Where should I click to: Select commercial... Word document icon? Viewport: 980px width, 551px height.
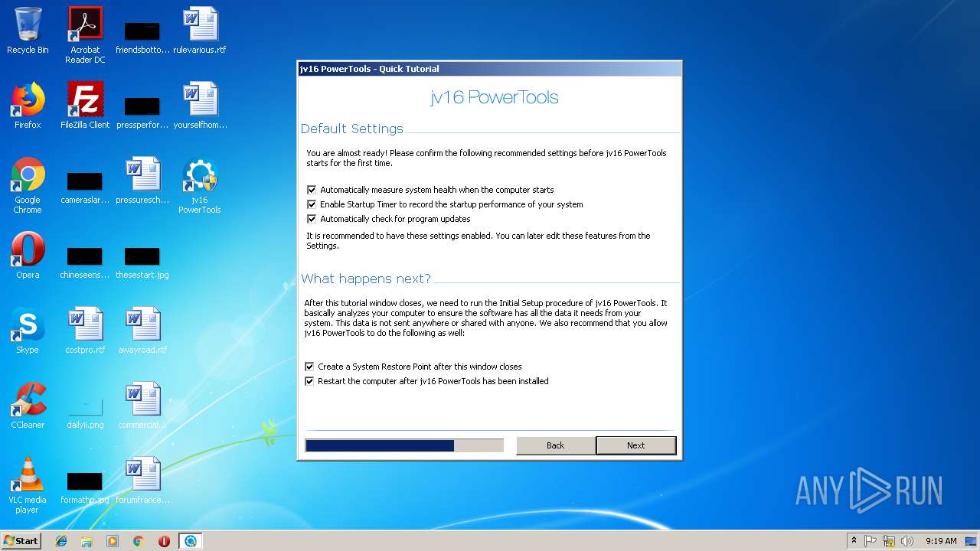pyautogui.click(x=142, y=406)
